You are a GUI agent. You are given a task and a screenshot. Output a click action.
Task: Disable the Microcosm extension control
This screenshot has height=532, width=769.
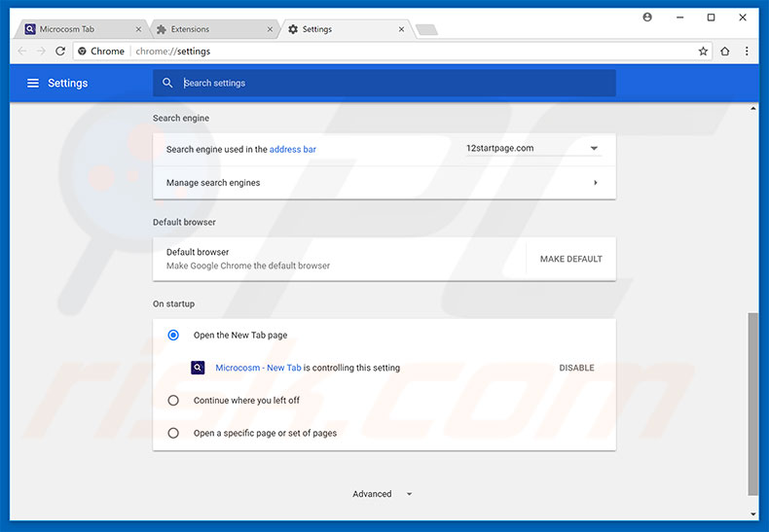tap(576, 369)
